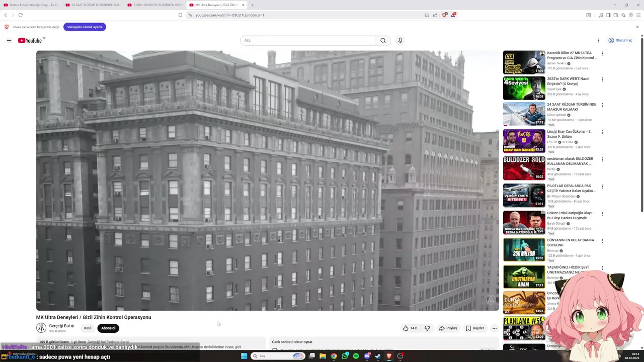Open options menu for BULDOZER video
Viewport: 644px width, 362px height.
(602, 159)
